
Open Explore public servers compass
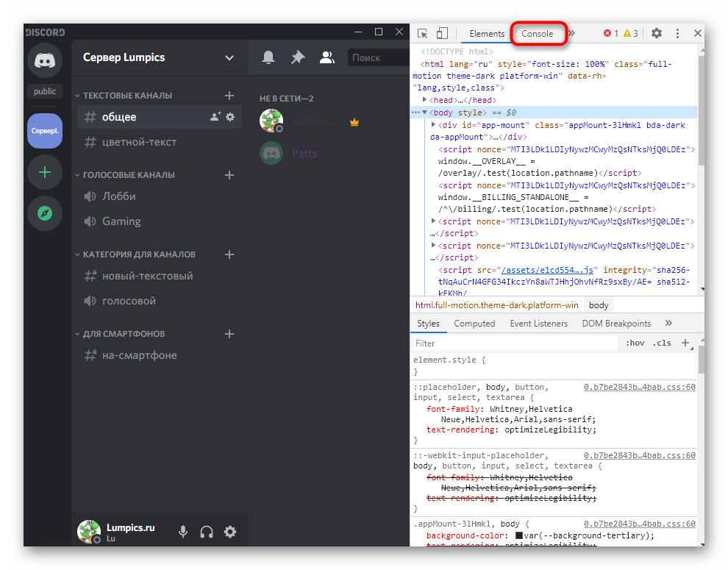[x=45, y=213]
